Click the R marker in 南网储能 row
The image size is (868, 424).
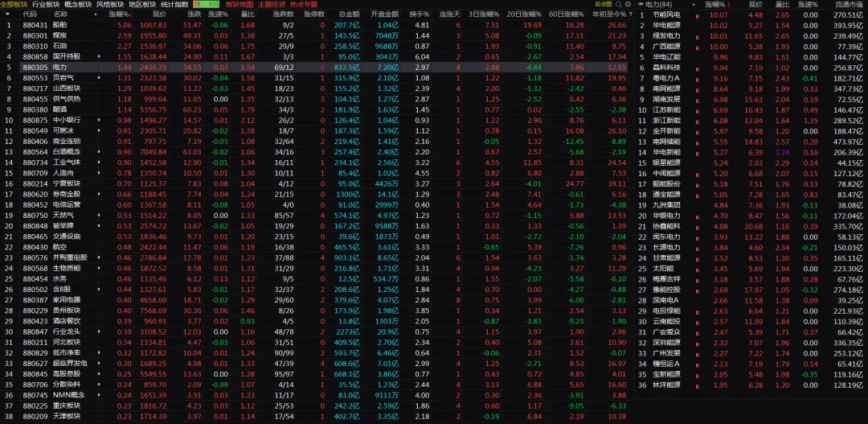tap(698, 142)
